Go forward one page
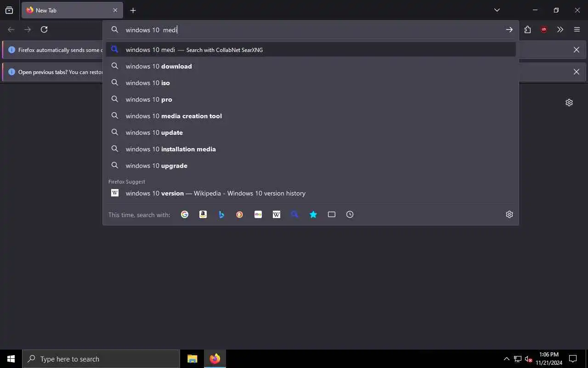The width and height of the screenshot is (588, 368). [28, 29]
